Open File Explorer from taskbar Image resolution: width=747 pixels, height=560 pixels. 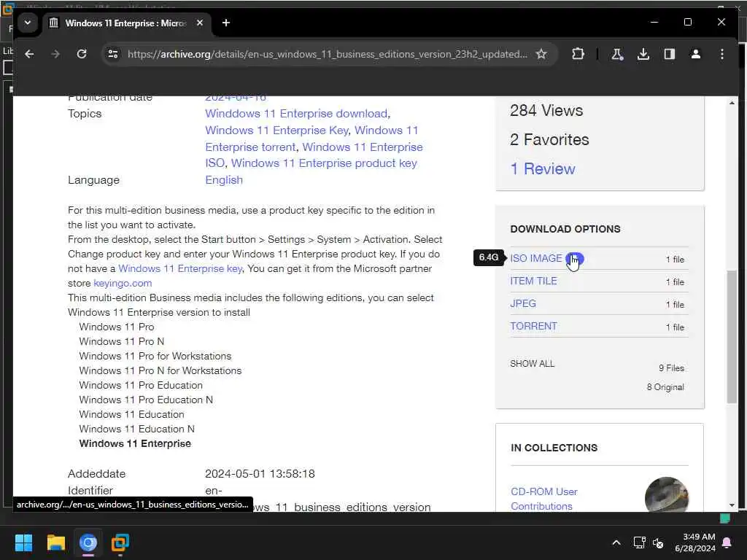(55, 542)
